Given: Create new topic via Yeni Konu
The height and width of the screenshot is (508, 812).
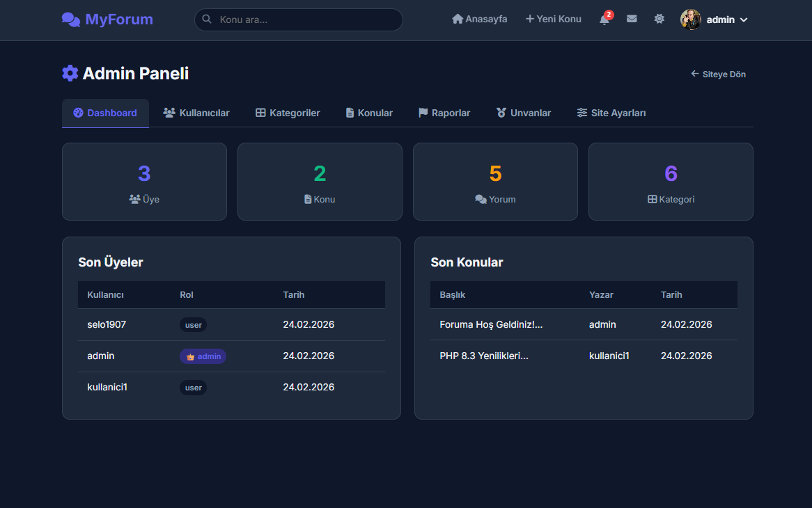Looking at the screenshot, I should 554,19.
